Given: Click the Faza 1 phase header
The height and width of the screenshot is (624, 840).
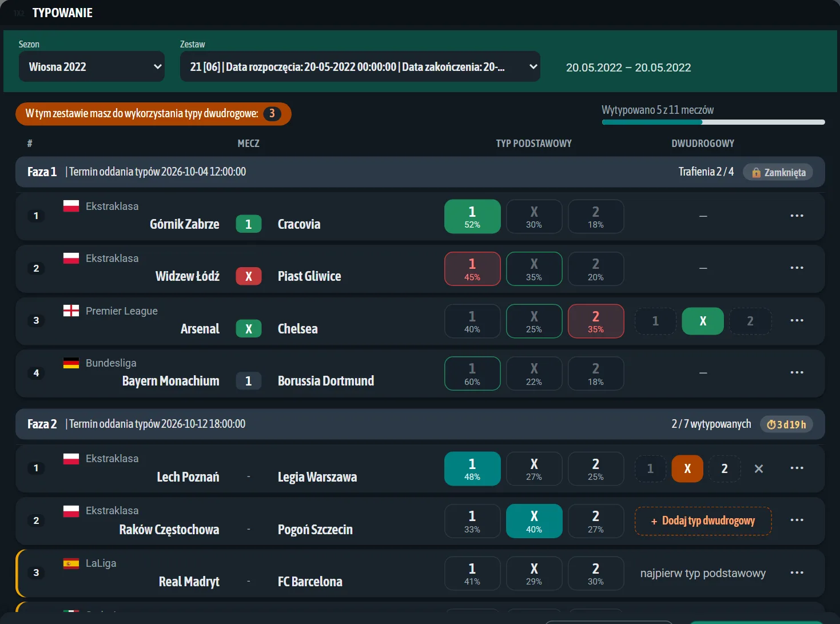Looking at the screenshot, I should pyautogui.click(x=420, y=172).
